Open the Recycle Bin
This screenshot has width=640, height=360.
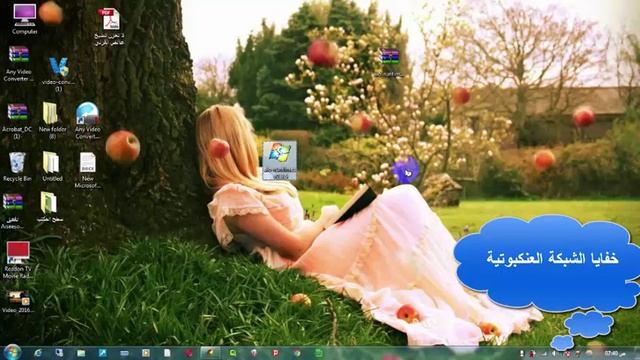(17, 167)
